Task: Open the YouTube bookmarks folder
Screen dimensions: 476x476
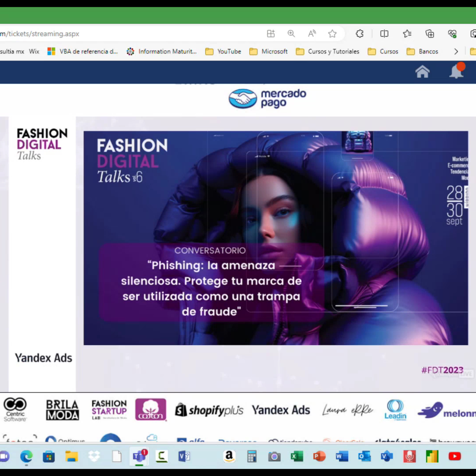Action: tap(223, 52)
